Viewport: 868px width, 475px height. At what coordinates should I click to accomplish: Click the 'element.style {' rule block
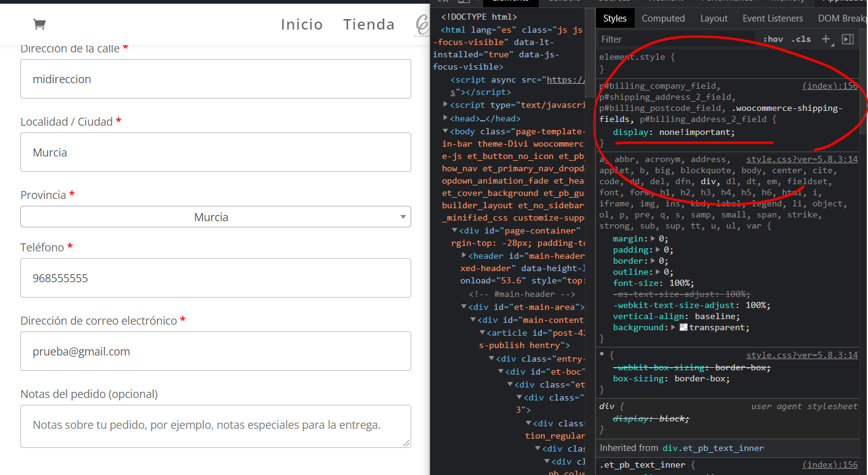[x=637, y=57]
